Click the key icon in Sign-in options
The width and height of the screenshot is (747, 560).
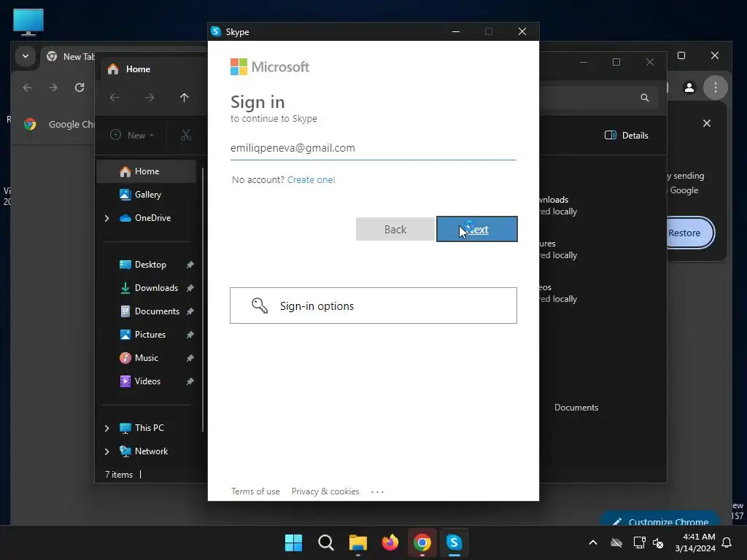point(260,306)
